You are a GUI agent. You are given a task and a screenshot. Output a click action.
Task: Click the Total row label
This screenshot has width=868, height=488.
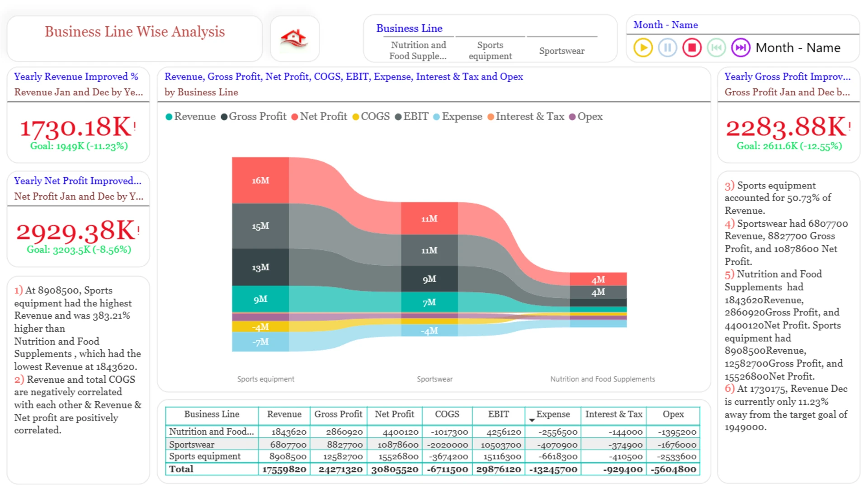click(x=181, y=469)
